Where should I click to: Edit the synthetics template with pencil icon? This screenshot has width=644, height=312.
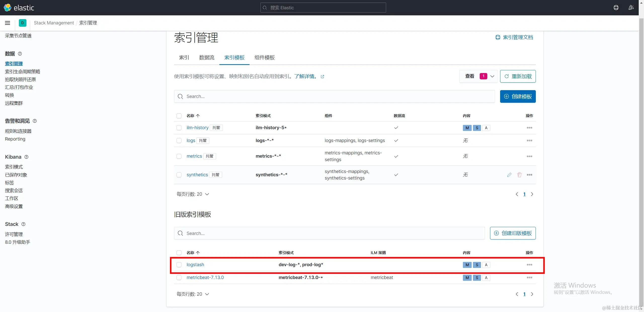click(x=509, y=175)
